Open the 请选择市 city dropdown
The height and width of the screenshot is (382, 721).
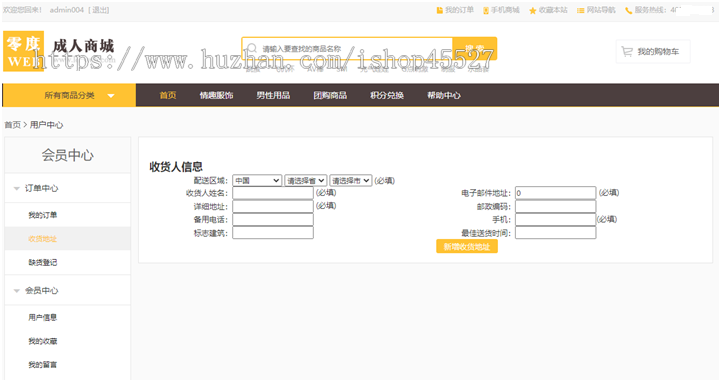350,181
